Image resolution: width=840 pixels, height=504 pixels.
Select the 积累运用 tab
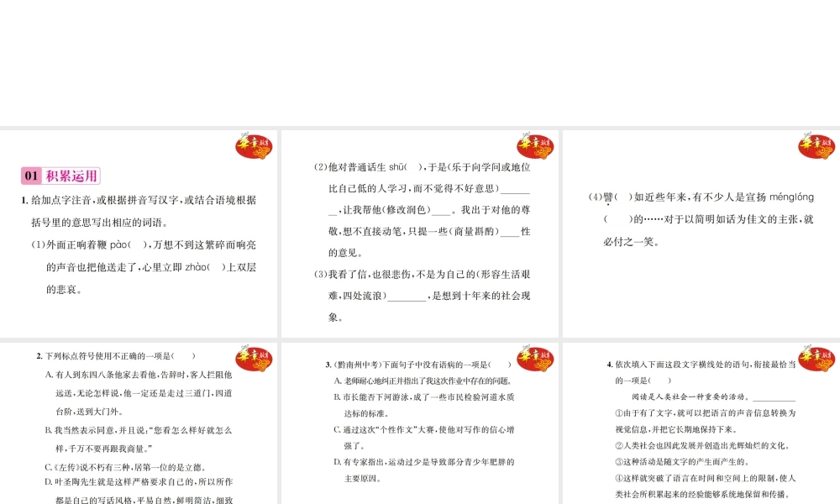click(x=63, y=175)
